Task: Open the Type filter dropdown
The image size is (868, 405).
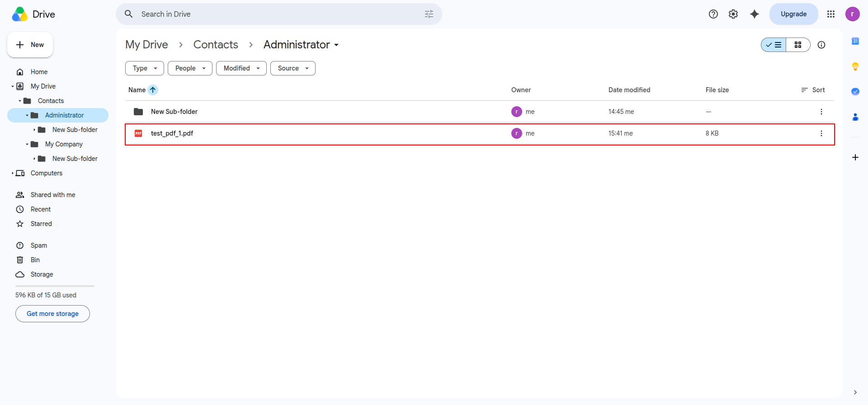Action: [145, 68]
